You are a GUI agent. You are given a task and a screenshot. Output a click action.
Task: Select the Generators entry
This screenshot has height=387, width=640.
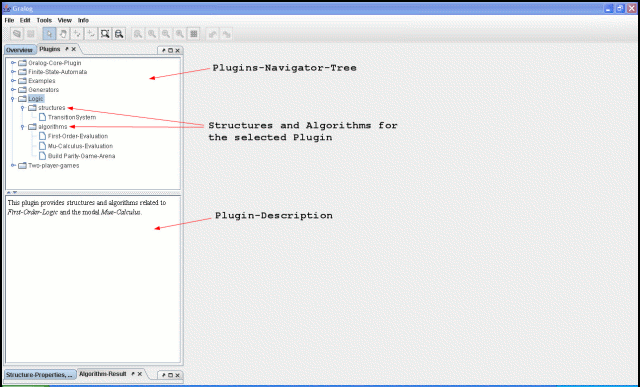click(x=43, y=90)
